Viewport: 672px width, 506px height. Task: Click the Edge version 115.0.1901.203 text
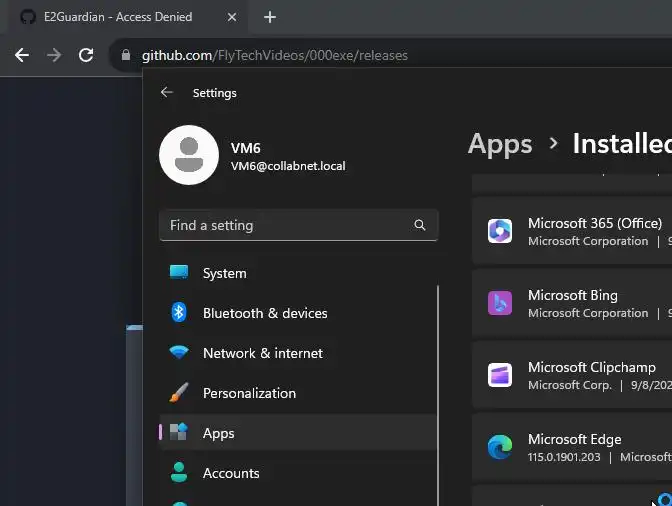(x=564, y=457)
